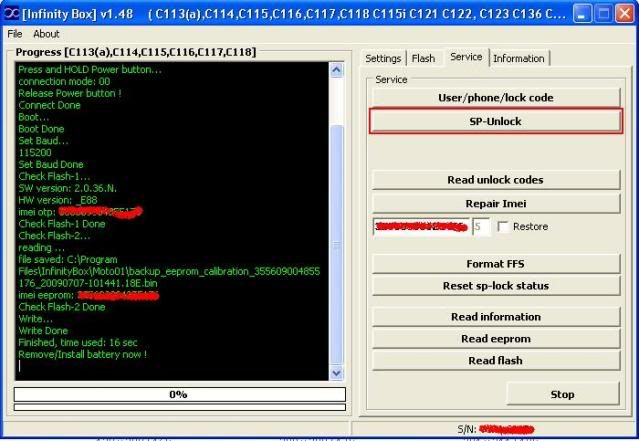Click the Read information button
Screen dimensions: 639x441
(496, 317)
